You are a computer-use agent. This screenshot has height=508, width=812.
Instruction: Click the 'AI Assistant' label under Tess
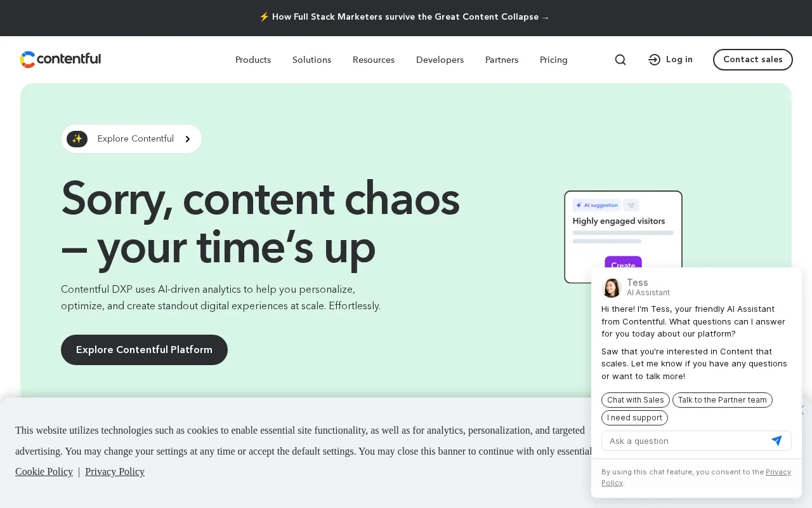(648, 293)
